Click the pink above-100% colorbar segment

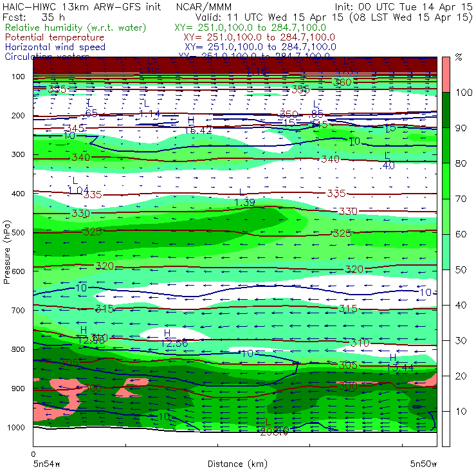click(446, 75)
